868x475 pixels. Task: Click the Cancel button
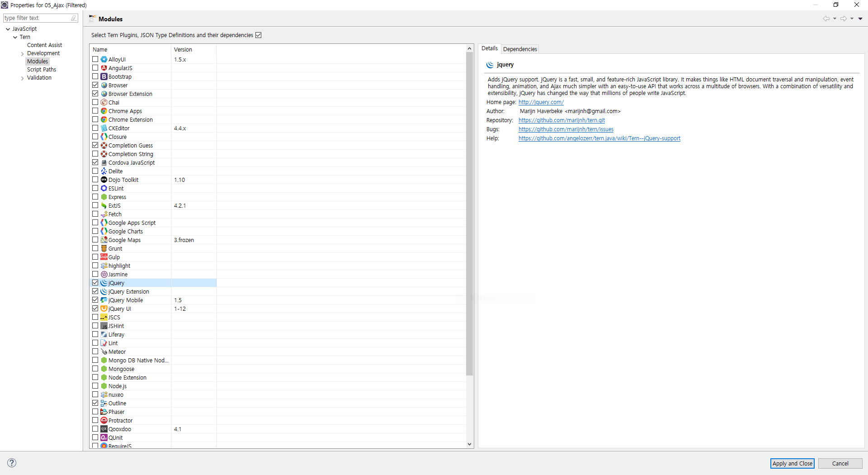840,463
